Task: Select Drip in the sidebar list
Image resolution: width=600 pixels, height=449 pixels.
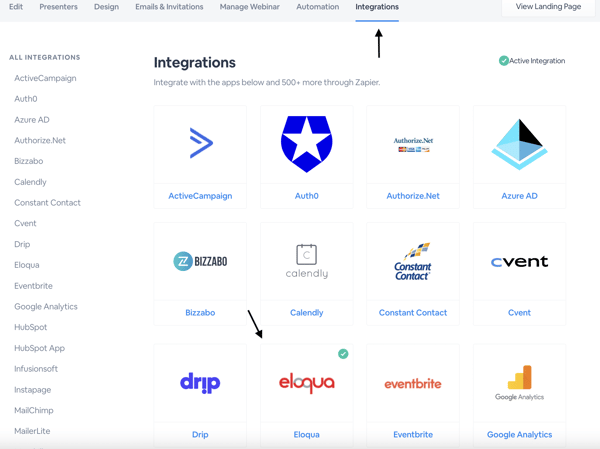Action: (22, 244)
